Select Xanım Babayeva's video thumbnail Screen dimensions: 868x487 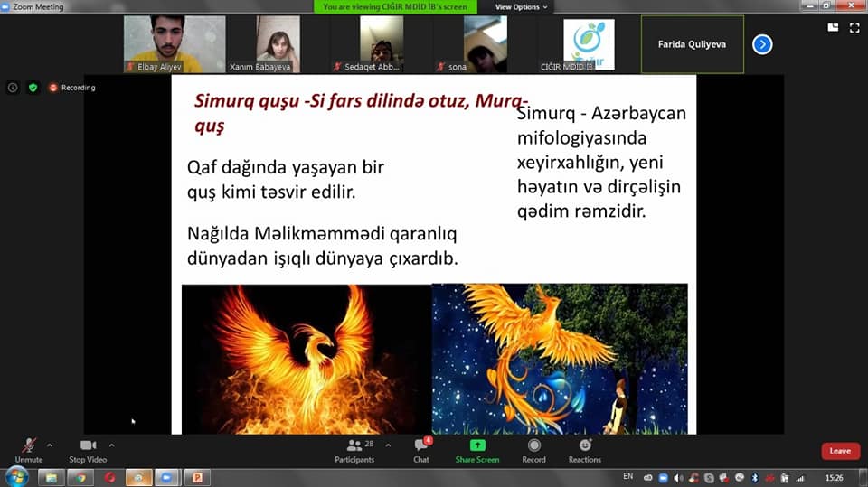click(x=278, y=44)
